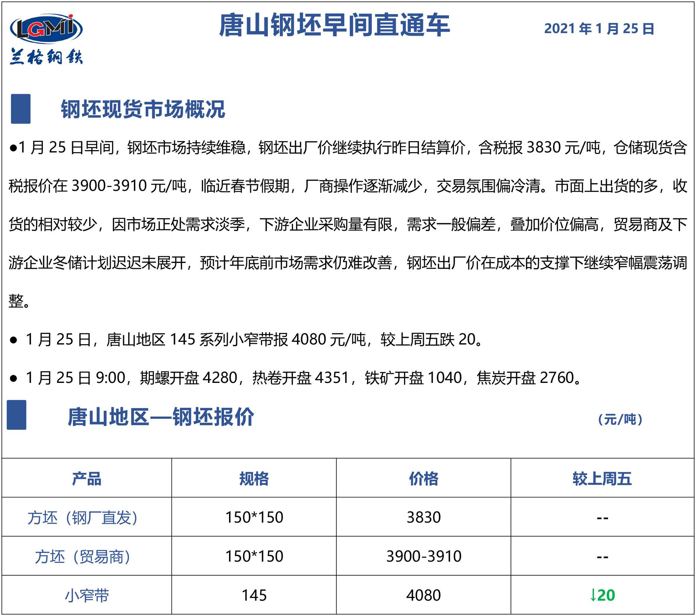Click the 兰格钢铁 calligraphy brand text
The image size is (696, 616).
pos(46,56)
